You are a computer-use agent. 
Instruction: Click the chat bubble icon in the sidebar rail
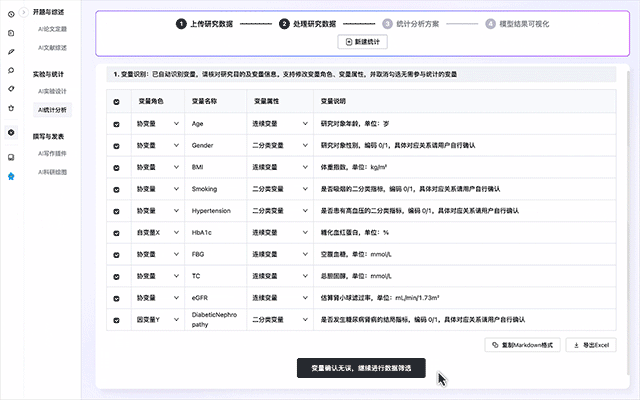[x=11, y=71]
